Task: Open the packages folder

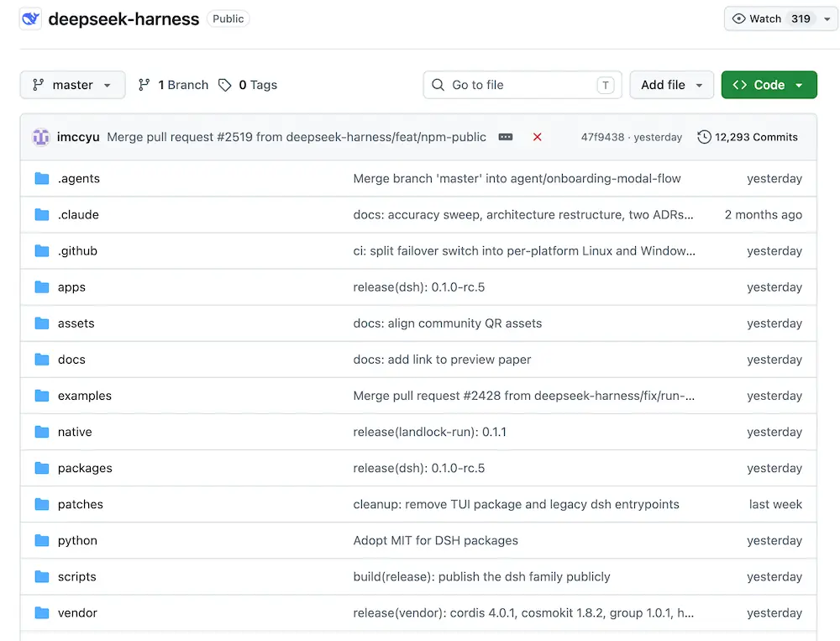Action: click(85, 468)
